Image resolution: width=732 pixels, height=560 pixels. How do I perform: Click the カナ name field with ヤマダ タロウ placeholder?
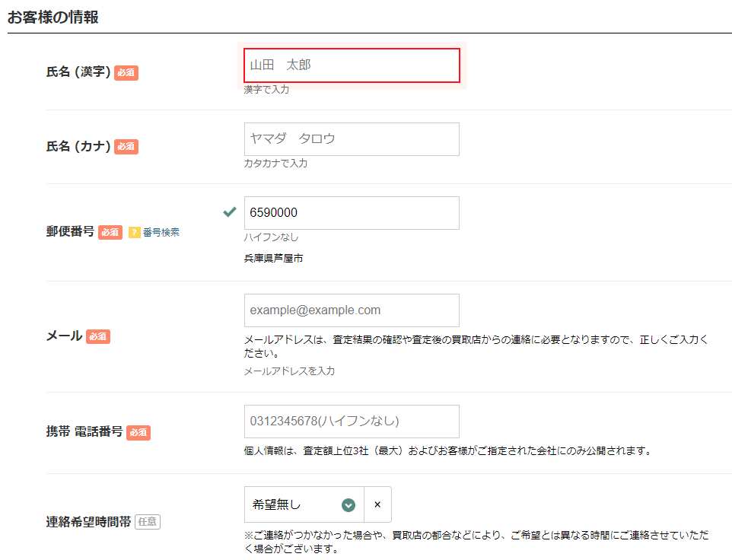pyautogui.click(x=352, y=139)
